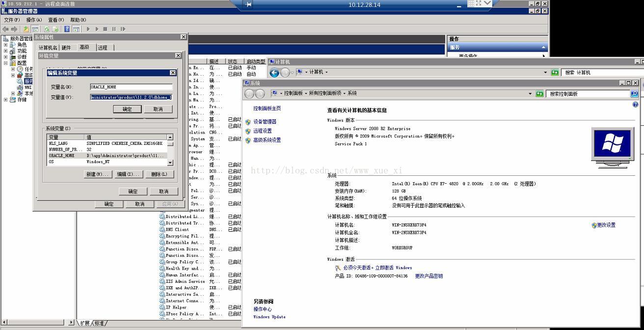Expand the 存储 tree node
This screenshot has width=644, height=330.
click(x=6, y=100)
